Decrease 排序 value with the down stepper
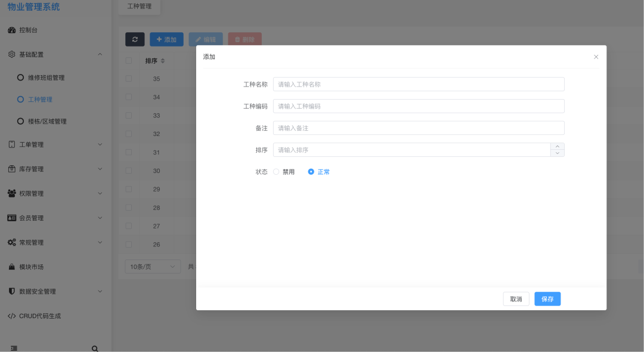Screen dimensions: 644x352 coord(558,153)
